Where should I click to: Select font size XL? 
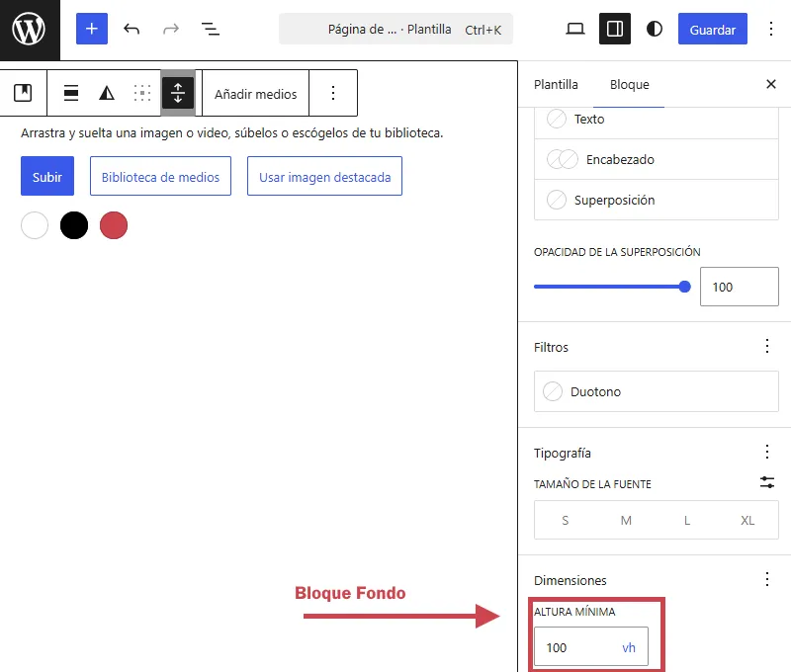tap(747, 520)
